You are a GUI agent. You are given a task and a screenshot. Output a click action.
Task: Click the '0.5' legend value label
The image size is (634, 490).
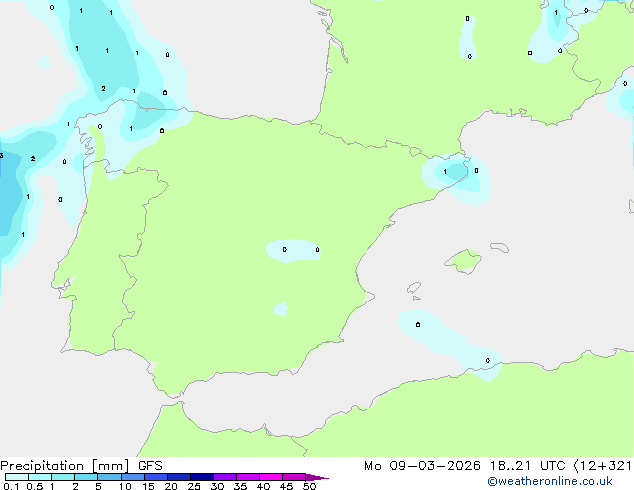coord(35,486)
